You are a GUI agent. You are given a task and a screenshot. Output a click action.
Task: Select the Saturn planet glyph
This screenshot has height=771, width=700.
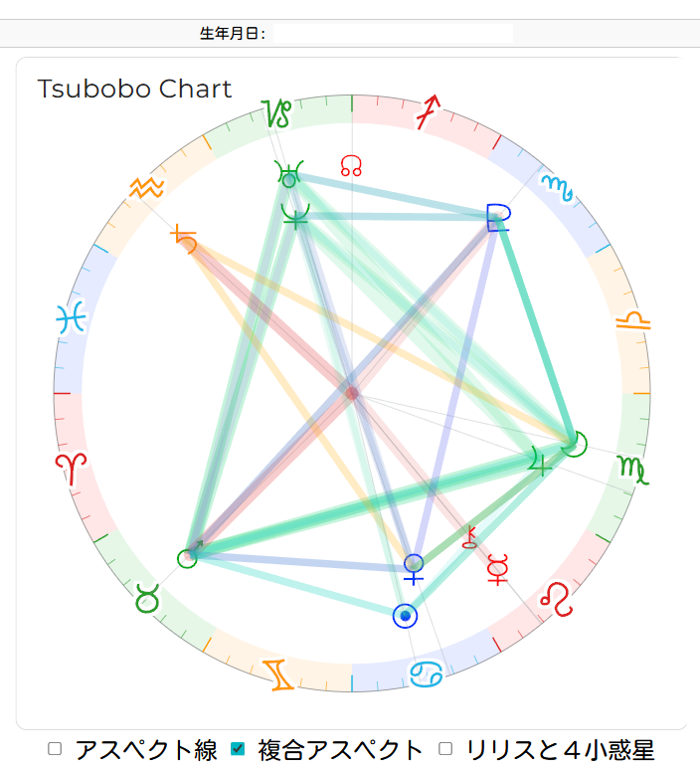point(184,239)
